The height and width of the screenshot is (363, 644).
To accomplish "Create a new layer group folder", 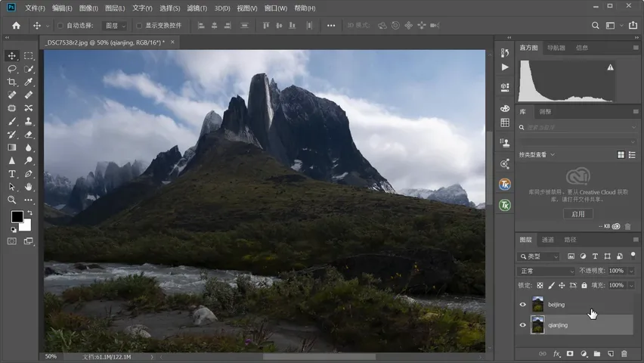I will tap(597, 353).
